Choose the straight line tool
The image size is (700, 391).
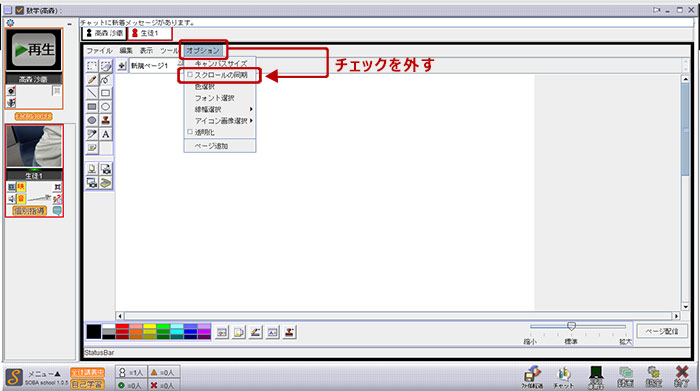[x=92, y=93]
